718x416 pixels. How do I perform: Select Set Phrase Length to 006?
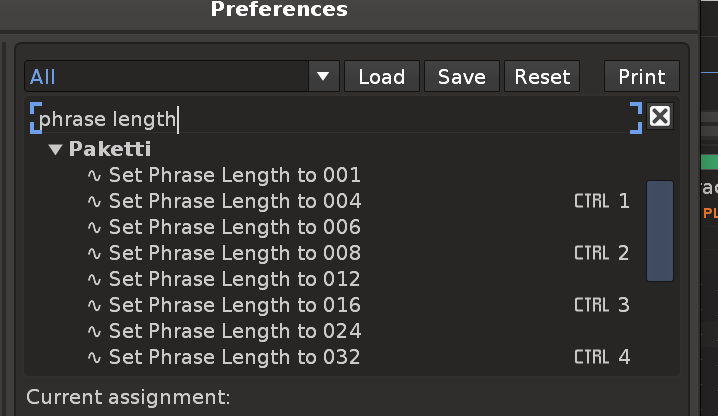click(x=234, y=227)
